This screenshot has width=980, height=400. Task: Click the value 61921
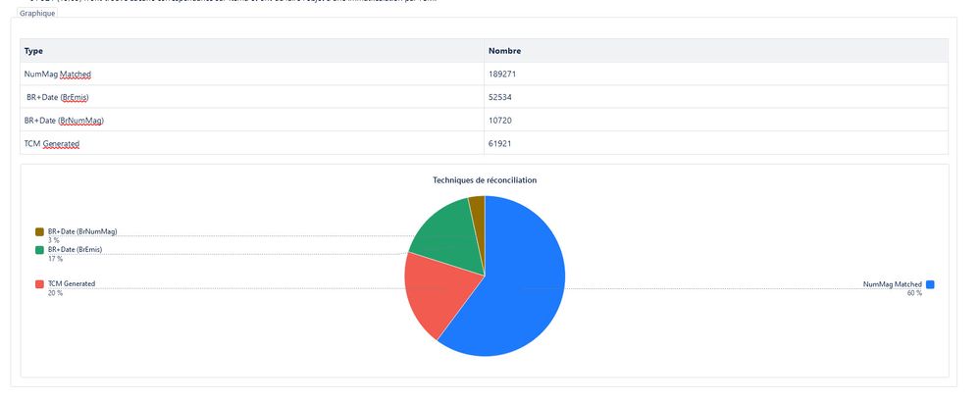[x=500, y=143]
